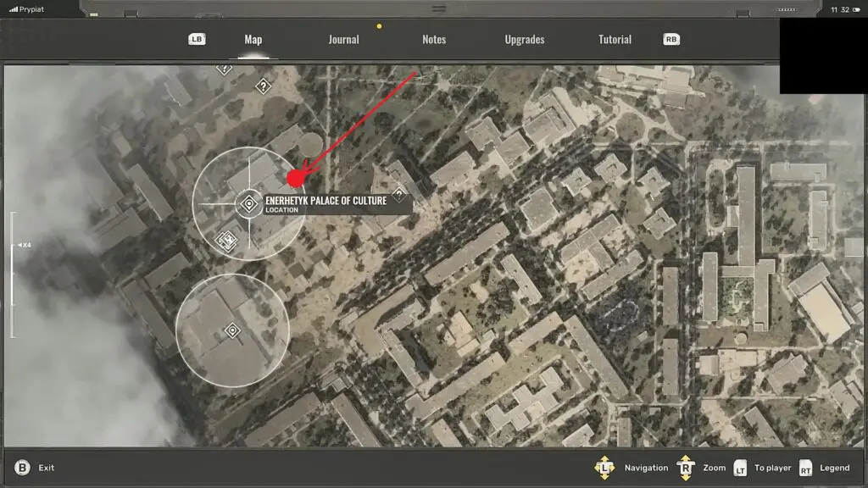Select the Map tab

point(253,40)
